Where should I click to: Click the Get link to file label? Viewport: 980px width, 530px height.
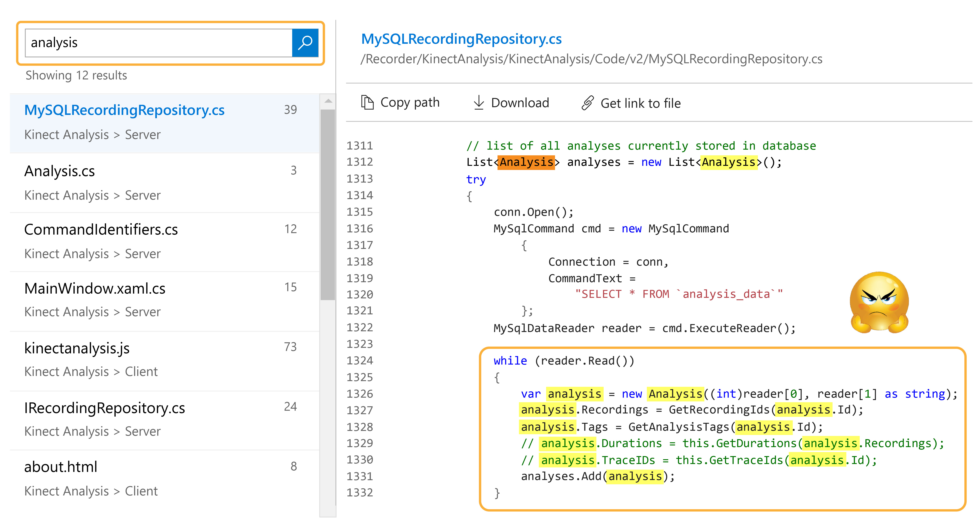[x=640, y=103]
